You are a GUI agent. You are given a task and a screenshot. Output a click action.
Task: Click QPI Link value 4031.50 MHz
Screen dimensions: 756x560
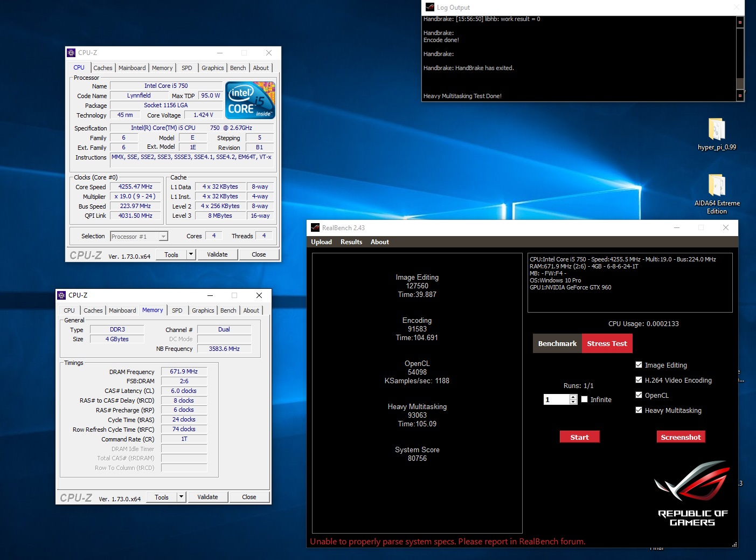pos(136,216)
